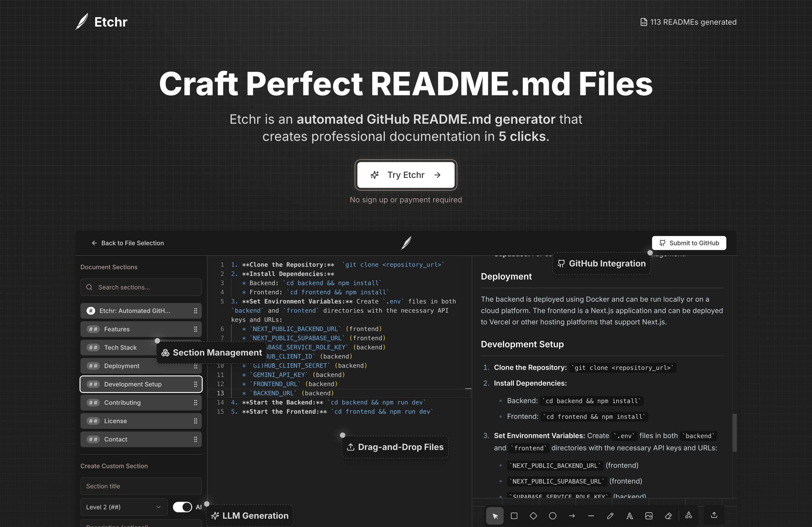
Task: Select the Line drawing tool
Action: click(x=591, y=516)
